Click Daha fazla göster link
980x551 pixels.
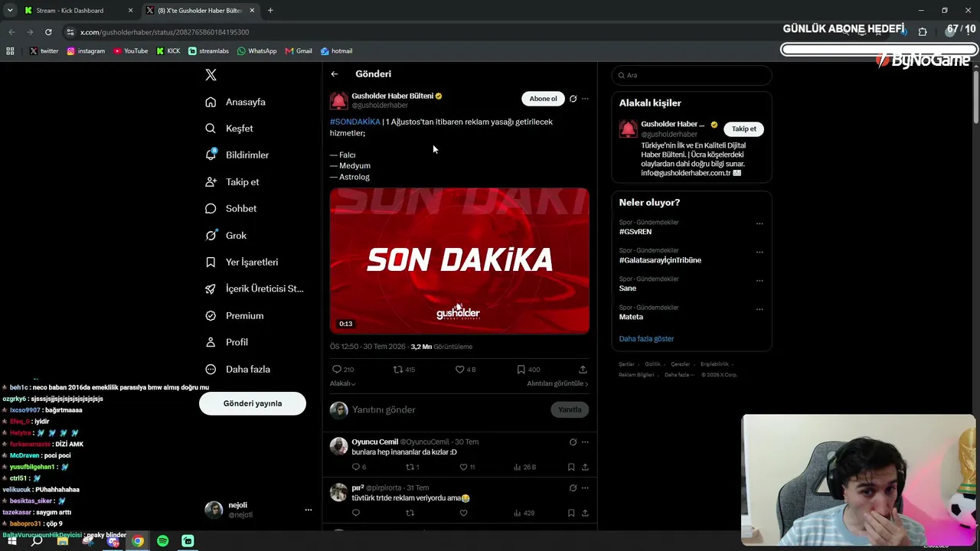click(646, 338)
